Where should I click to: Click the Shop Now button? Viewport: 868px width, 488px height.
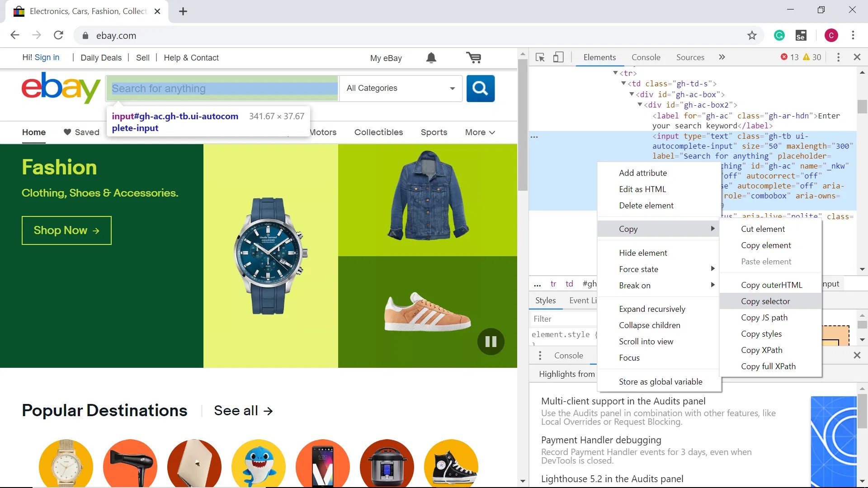[x=66, y=230]
